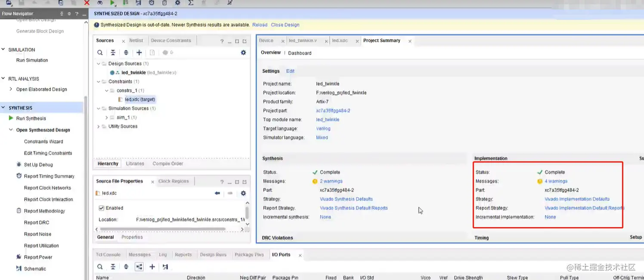
Task: Click the Run Synthesis green play icon
Action: click(x=11, y=118)
